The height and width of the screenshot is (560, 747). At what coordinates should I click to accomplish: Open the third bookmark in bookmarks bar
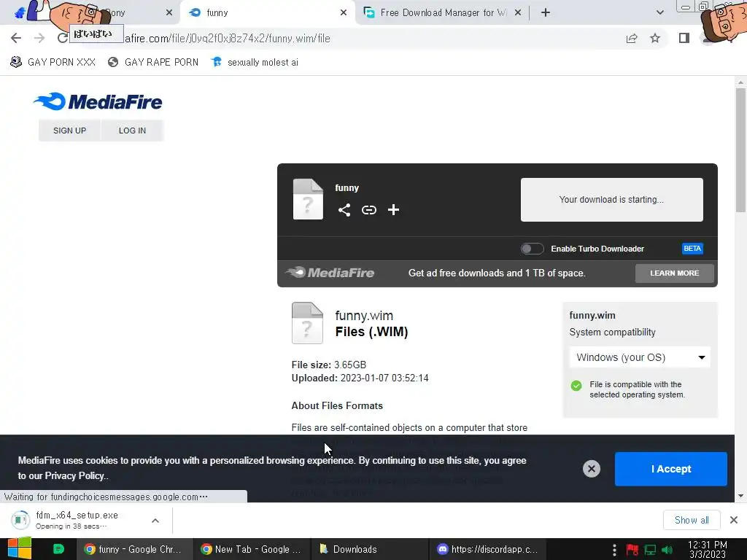coord(255,62)
